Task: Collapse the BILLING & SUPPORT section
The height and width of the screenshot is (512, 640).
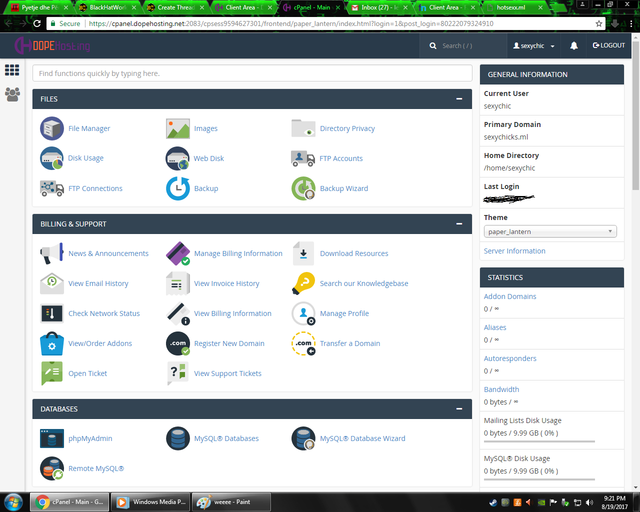Action: (x=459, y=224)
